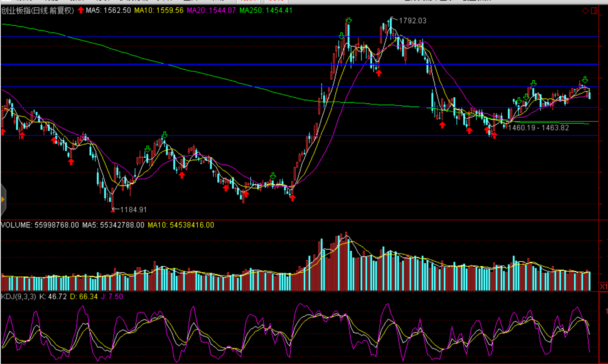
Task: Click the 1184.91 low price label
Action: pyautogui.click(x=133, y=210)
